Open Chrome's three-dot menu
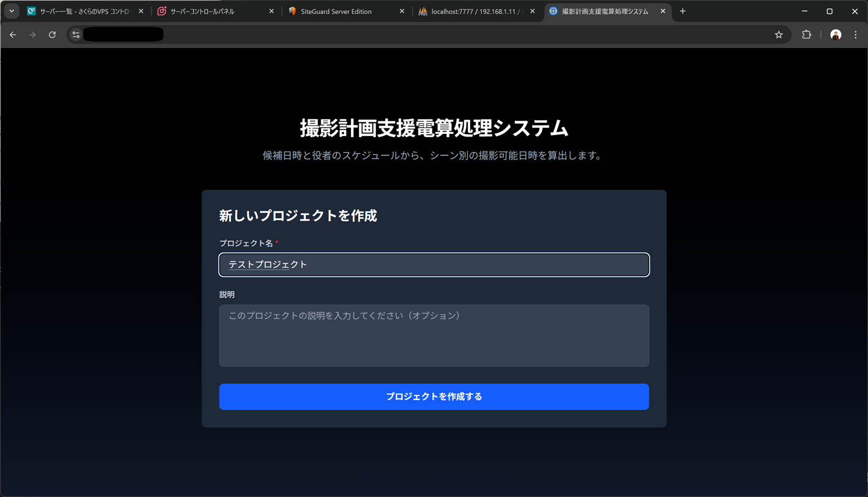This screenshot has width=868, height=497. point(855,35)
